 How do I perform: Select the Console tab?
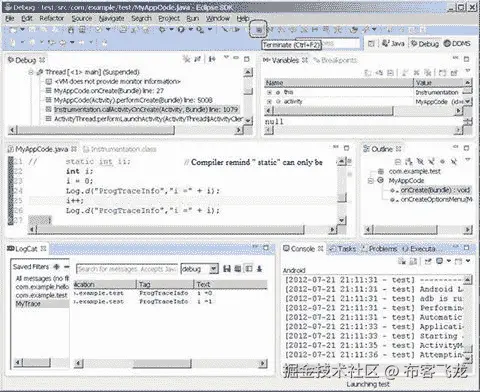coord(303,249)
